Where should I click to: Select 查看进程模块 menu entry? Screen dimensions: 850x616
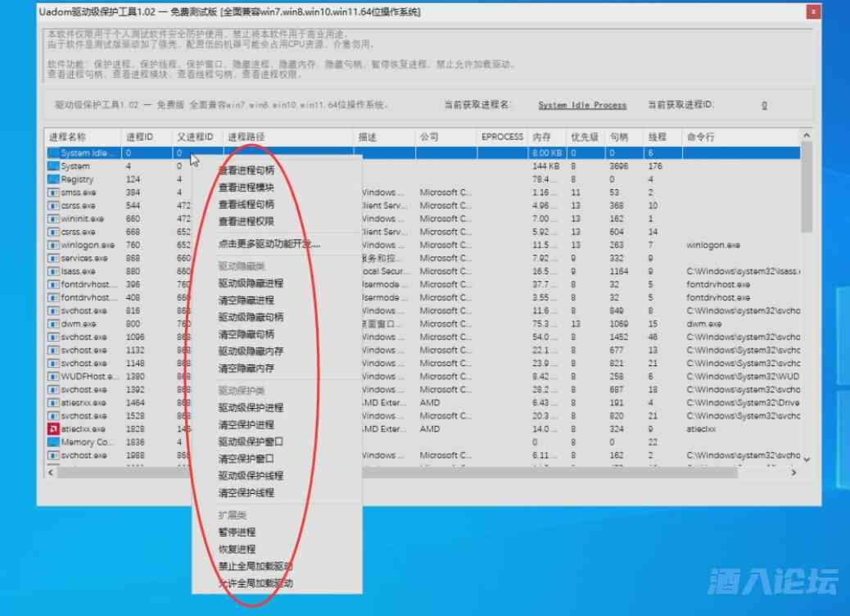click(246, 188)
